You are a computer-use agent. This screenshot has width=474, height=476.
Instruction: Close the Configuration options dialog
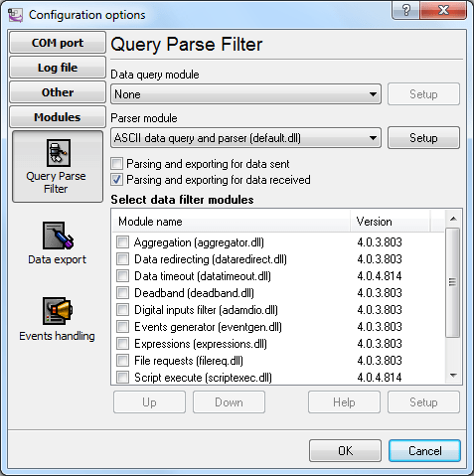(443, 10)
